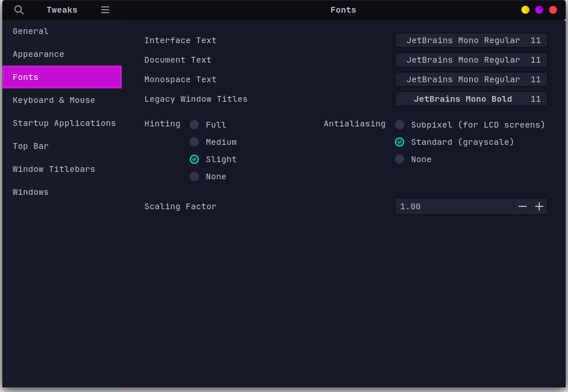Go to Startup Applications
Screen dimensions: 568x392
64,123
